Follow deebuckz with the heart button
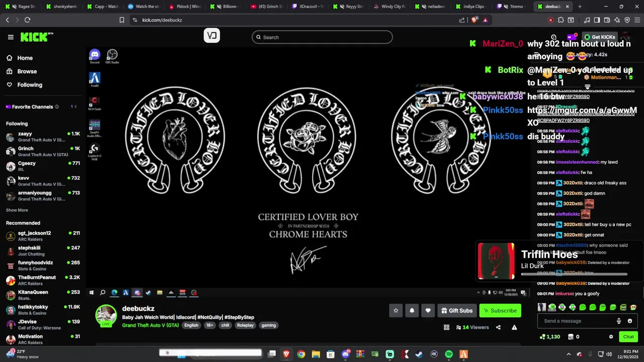 [428, 311]
